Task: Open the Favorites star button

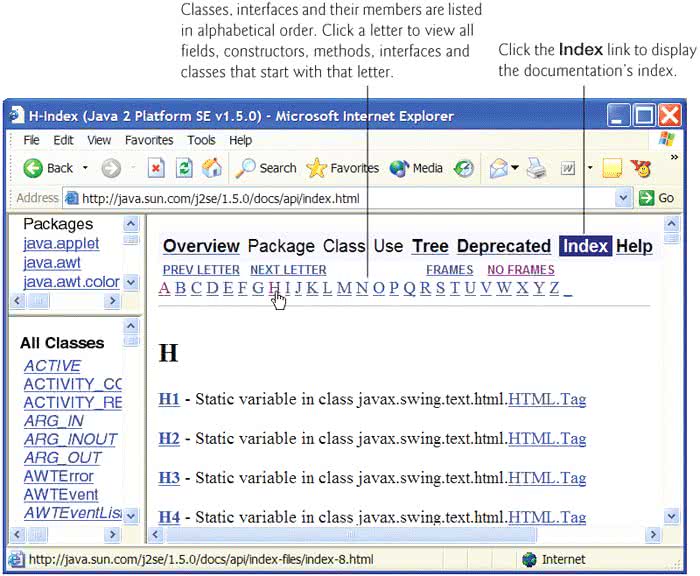Action: point(342,168)
